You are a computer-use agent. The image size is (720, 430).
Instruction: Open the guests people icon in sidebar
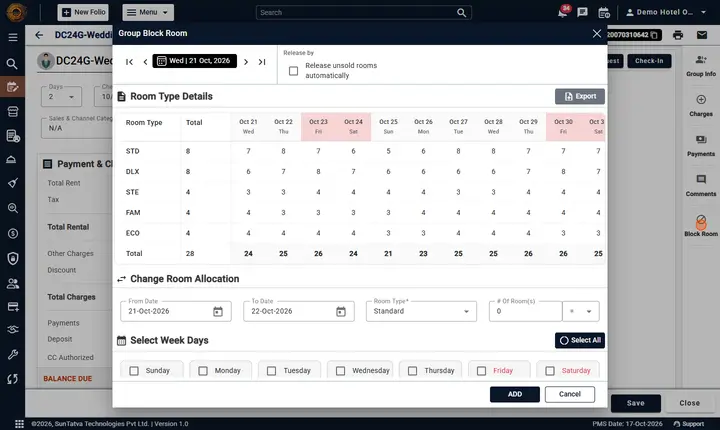13,284
